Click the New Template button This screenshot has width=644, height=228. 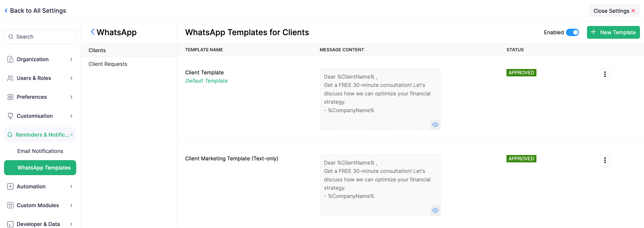(x=613, y=32)
